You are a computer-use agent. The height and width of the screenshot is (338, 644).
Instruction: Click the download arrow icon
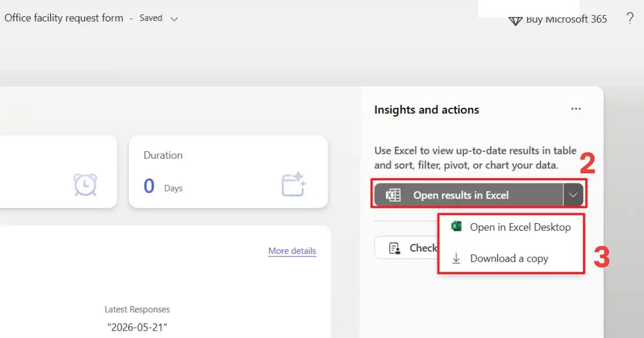coord(456,259)
